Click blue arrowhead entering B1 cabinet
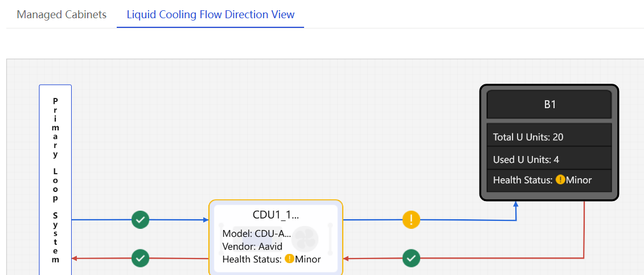This screenshot has width=644, height=275. click(x=516, y=204)
